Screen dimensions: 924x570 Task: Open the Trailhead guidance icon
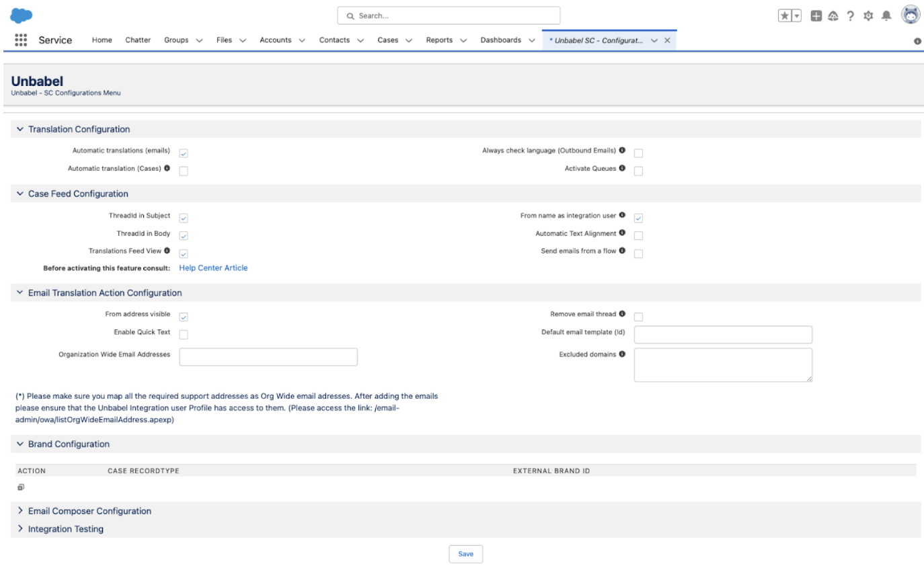point(833,15)
